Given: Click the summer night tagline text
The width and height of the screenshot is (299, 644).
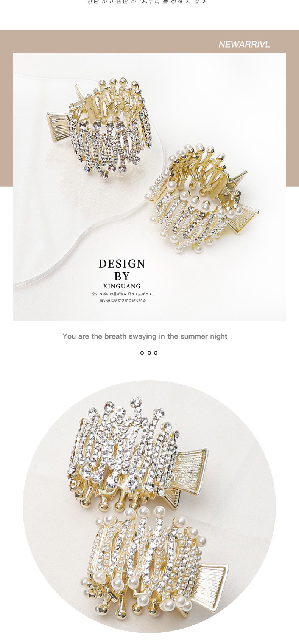Looking at the screenshot, I should tap(145, 336).
